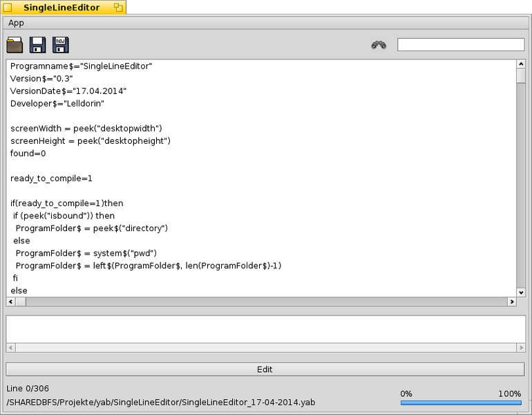Select the line Version$="0.3"
Viewport: 532px width, 415px height.
[x=41, y=79]
